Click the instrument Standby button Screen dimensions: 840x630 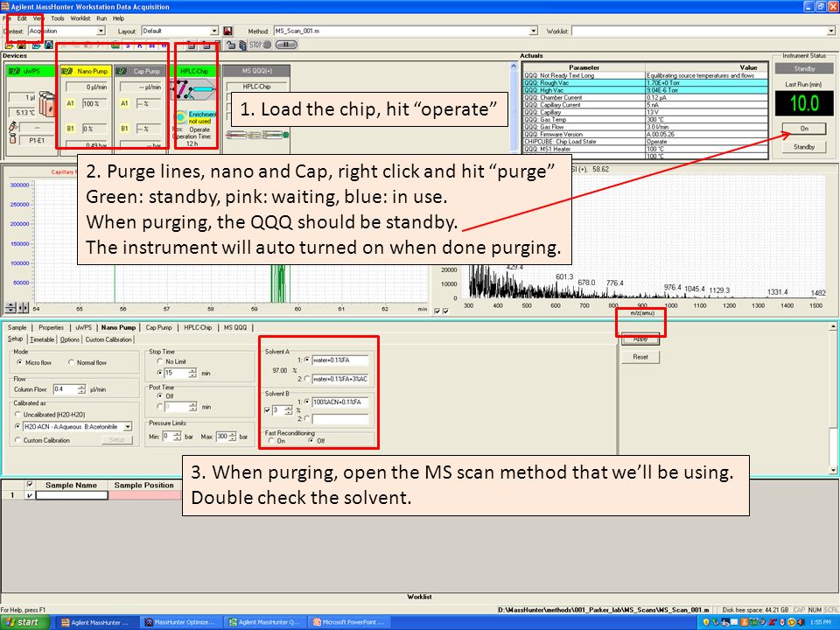[803, 147]
